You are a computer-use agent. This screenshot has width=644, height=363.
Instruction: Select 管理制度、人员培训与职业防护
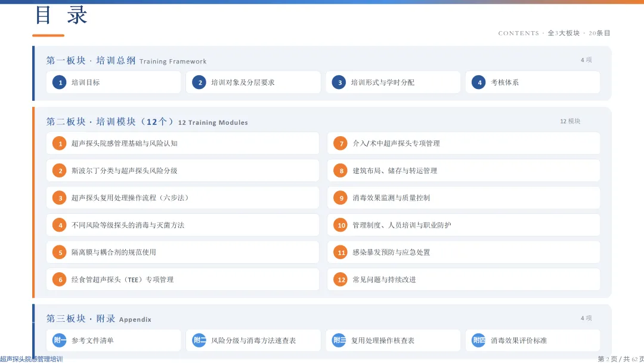pyautogui.click(x=464, y=225)
